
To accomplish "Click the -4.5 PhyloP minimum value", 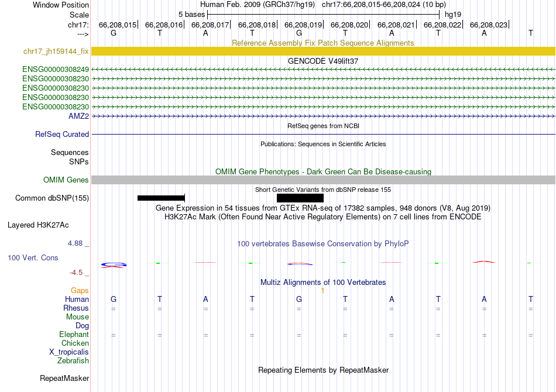I will [x=76, y=273].
